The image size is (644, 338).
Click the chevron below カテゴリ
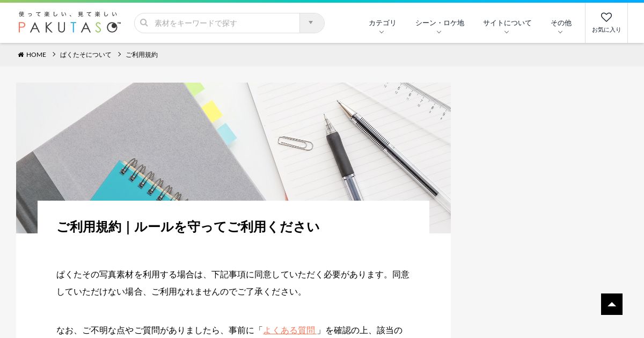(382, 32)
